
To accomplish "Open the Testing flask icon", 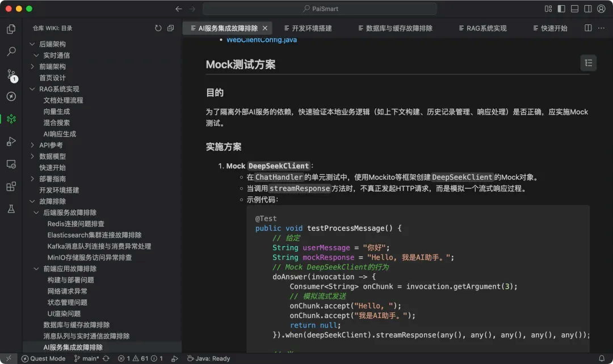I will click(x=11, y=209).
